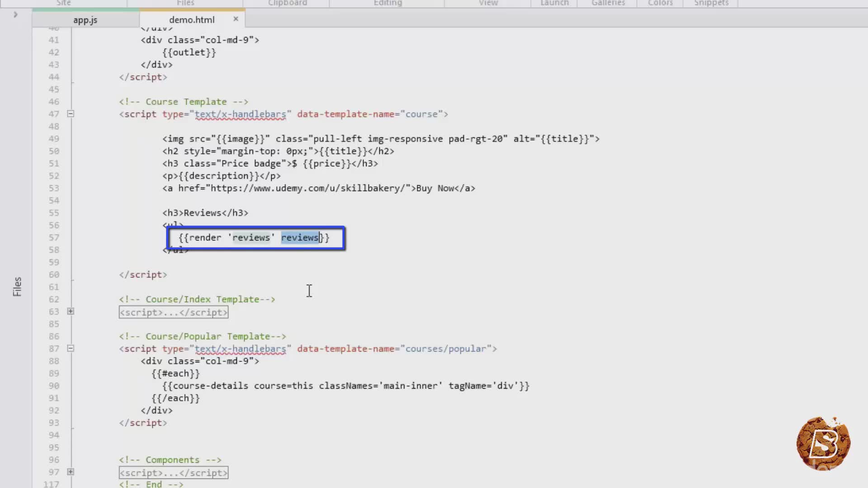Click the collapsed <script>...</script> box on line 63

(174, 312)
